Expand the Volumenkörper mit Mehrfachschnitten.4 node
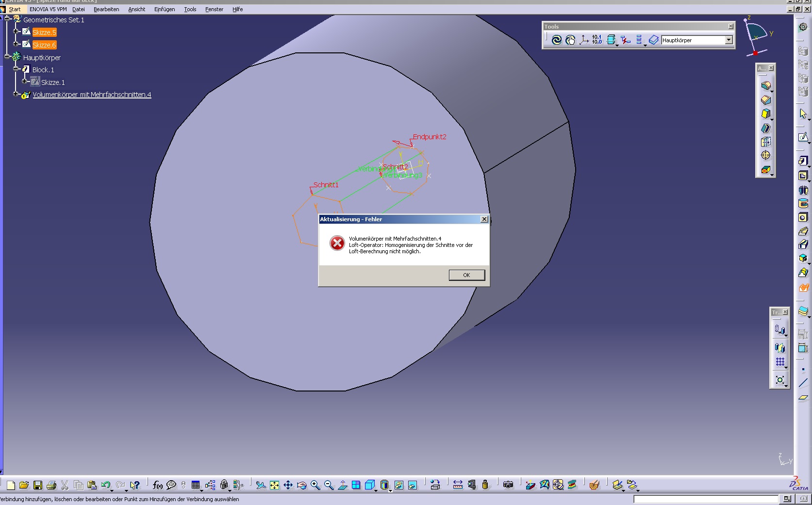 tap(16, 94)
